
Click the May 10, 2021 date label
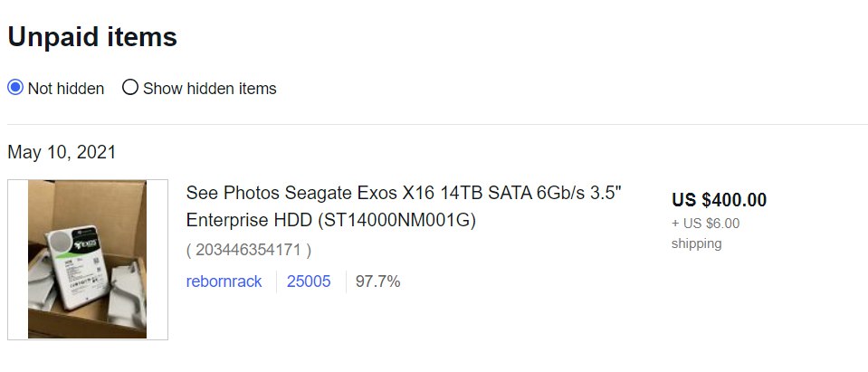tap(62, 152)
